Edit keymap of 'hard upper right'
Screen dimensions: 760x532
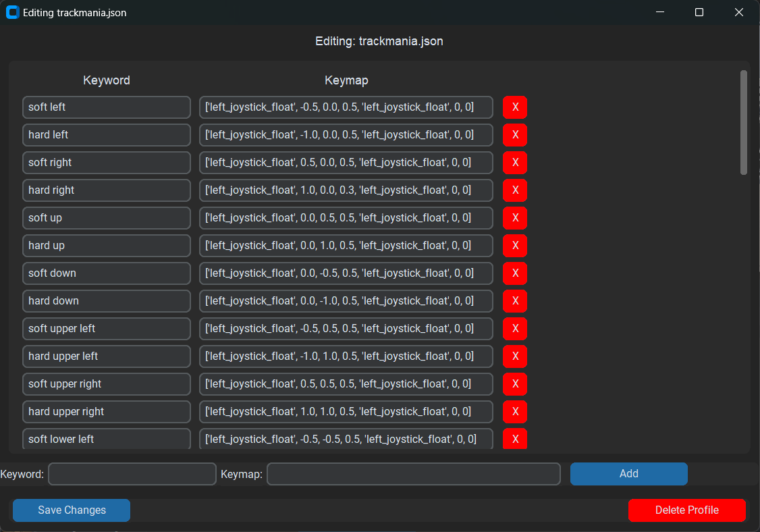(346, 411)
